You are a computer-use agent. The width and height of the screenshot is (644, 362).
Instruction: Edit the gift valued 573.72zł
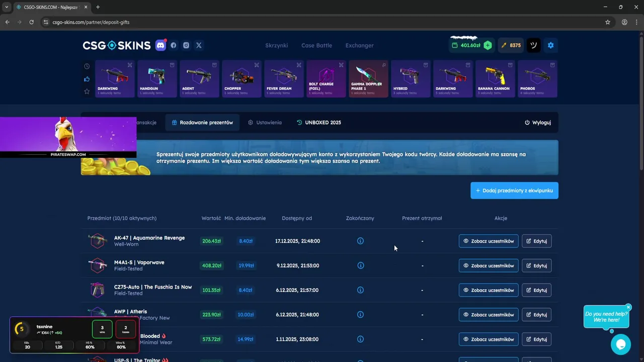pyautogui.click(x=536, y=339)
